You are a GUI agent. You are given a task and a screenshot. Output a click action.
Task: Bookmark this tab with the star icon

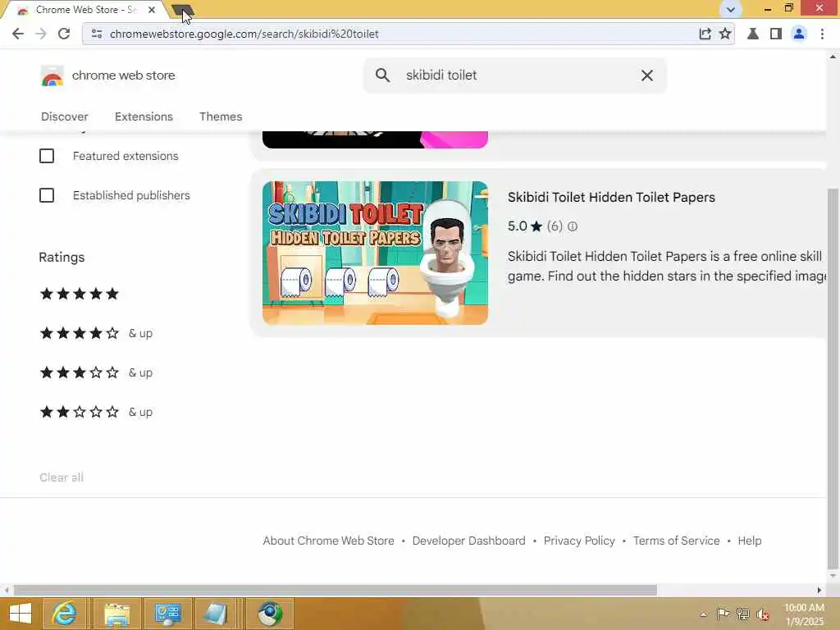tap(725, 34)
